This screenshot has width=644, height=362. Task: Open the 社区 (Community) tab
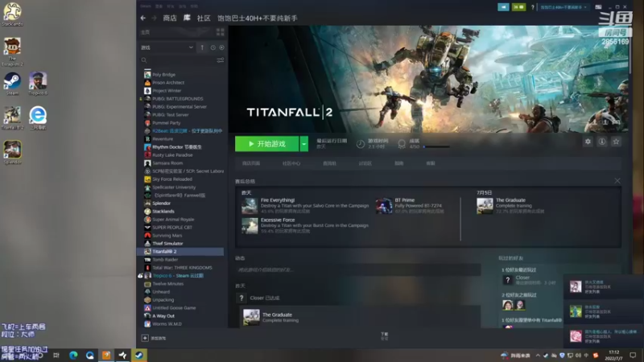(204, 18)
